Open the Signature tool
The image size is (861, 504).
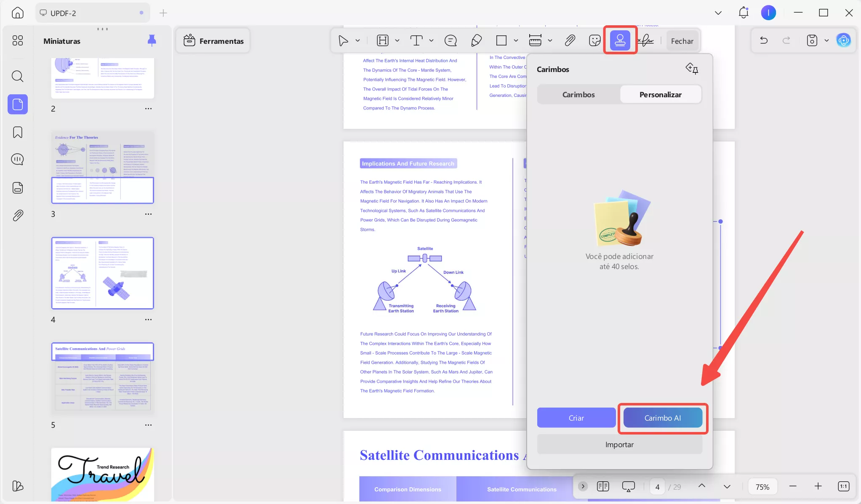tap(645, 40)
